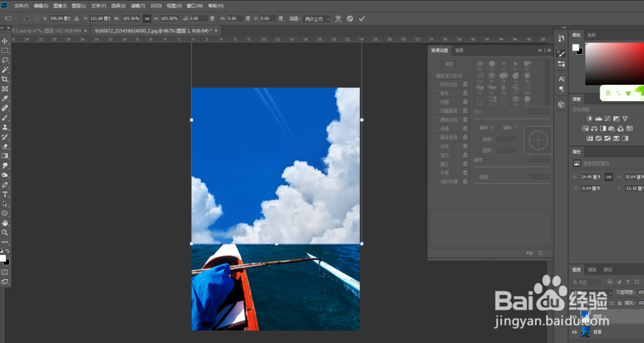This screenshot has height=343, width=644.
Task: Select the Brush tool in toolbox
Action: coord(5,118)
